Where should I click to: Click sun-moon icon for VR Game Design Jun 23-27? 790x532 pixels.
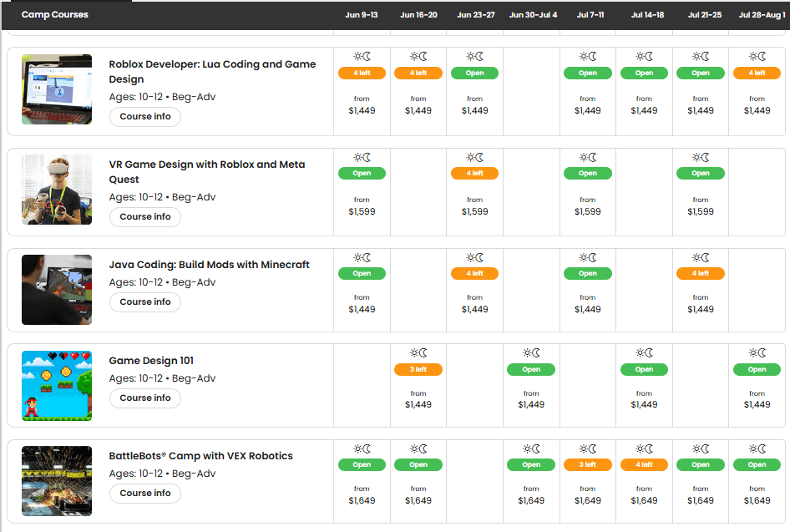(474, 157)
